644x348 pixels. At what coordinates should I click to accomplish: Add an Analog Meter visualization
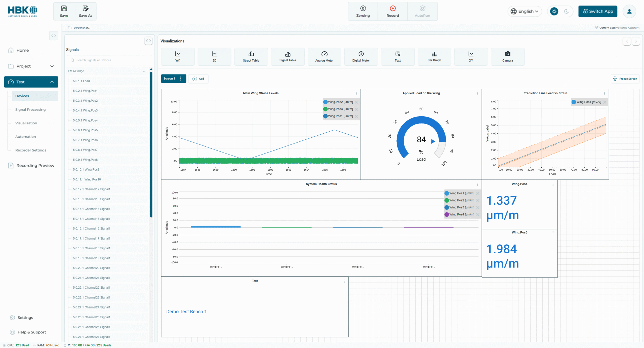(324, 57)
